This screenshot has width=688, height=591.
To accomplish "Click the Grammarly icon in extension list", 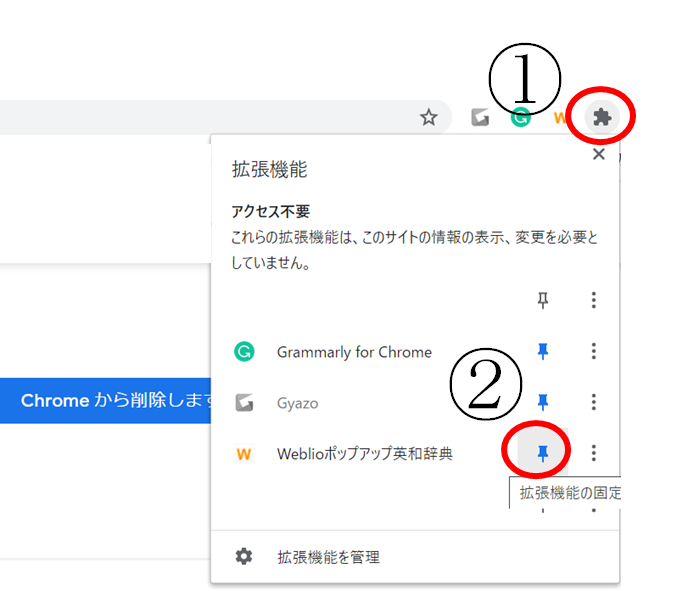I will [x=244, y=351].
